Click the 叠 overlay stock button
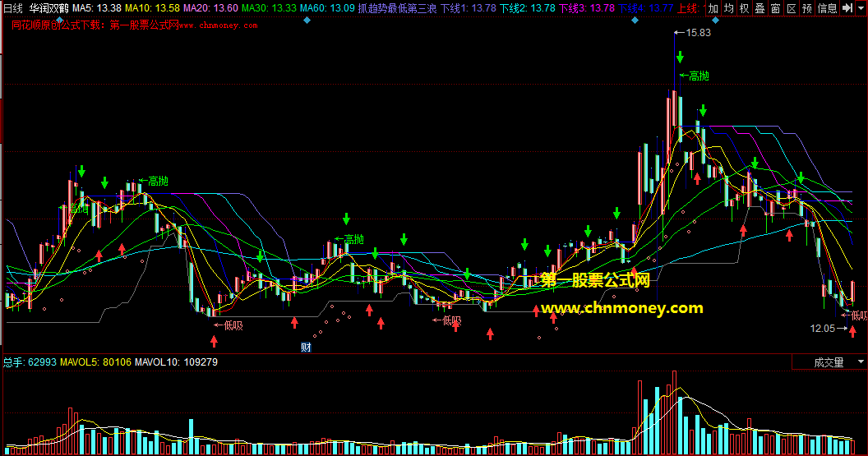Image resolution: width=868 pixels, height=456 pixels. (760, 7)
